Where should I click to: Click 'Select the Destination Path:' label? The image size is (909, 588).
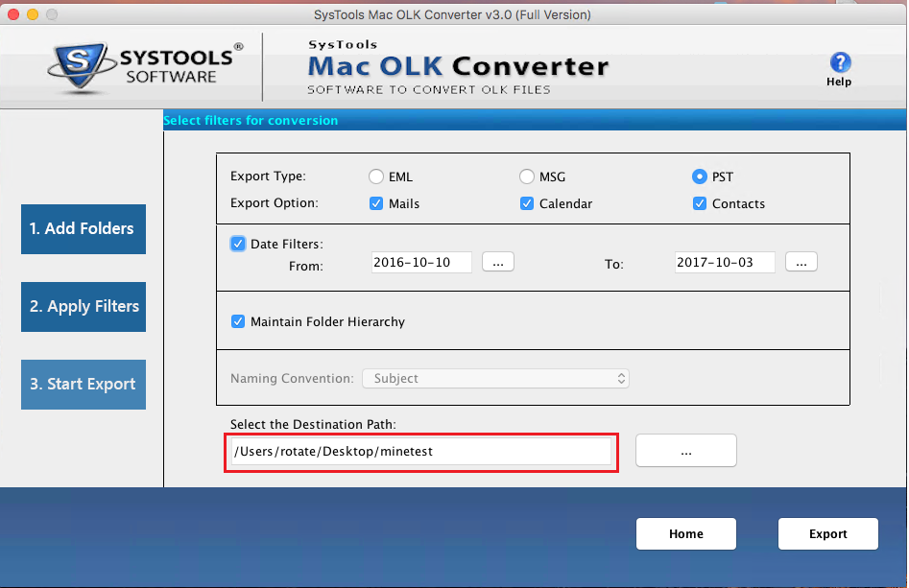pos(313,424)
